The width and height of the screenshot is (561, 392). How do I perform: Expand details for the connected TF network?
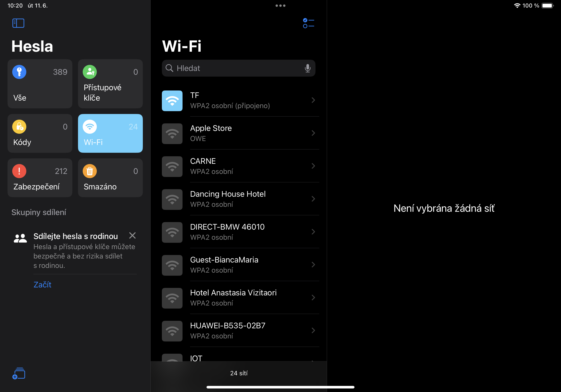pos(313,100)
